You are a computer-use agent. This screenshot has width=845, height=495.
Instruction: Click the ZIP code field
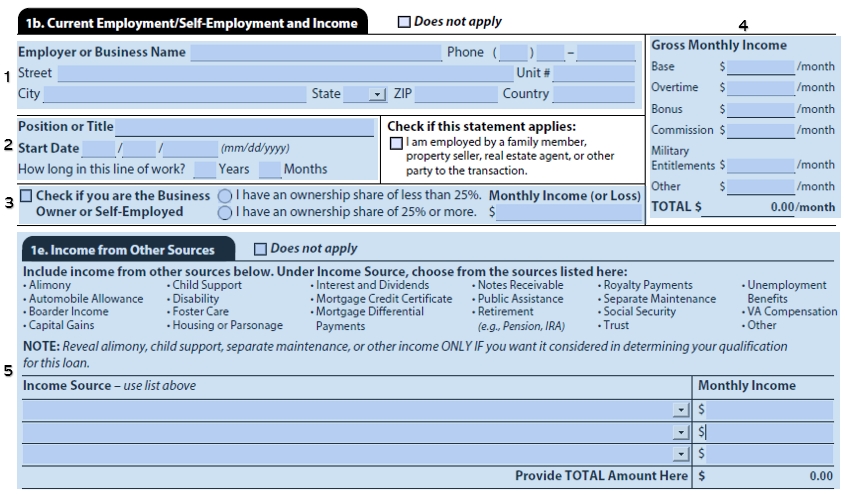[x=456, y=95]
